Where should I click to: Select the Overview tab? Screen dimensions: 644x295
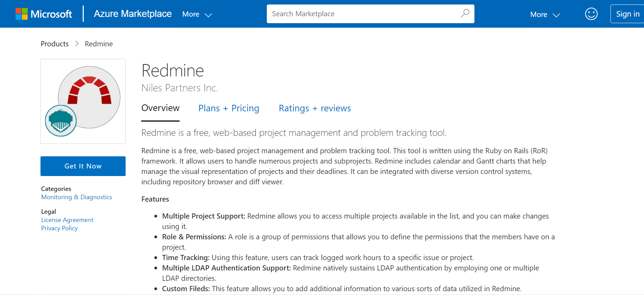[160, 108]
